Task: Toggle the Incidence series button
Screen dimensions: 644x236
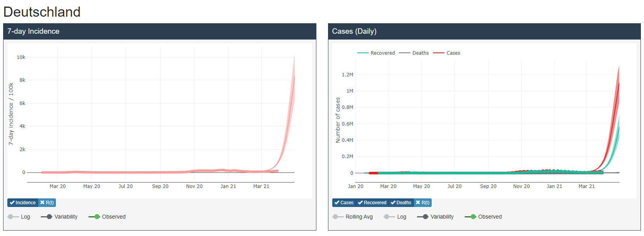Action: (x=23, y=203)
